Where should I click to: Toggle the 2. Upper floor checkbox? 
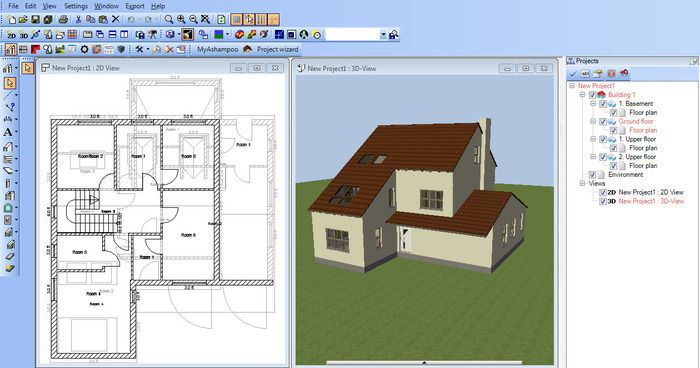tap(603, 157)
